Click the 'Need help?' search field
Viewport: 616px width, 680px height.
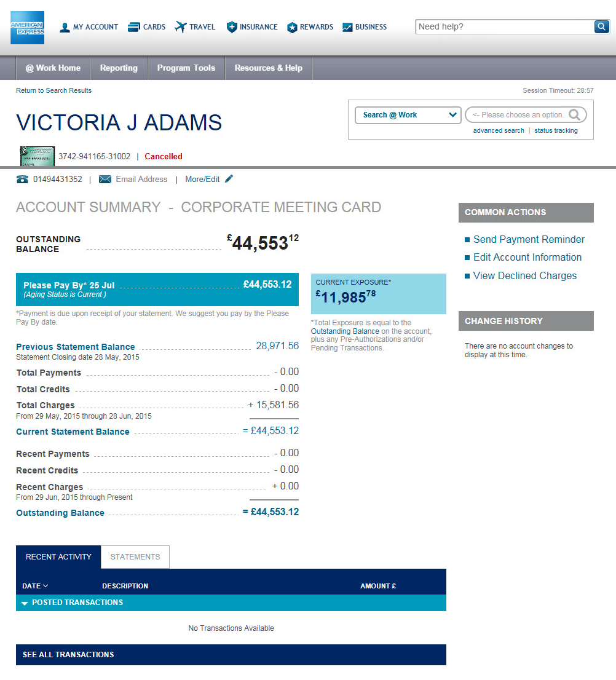click(x=504, y=26)
